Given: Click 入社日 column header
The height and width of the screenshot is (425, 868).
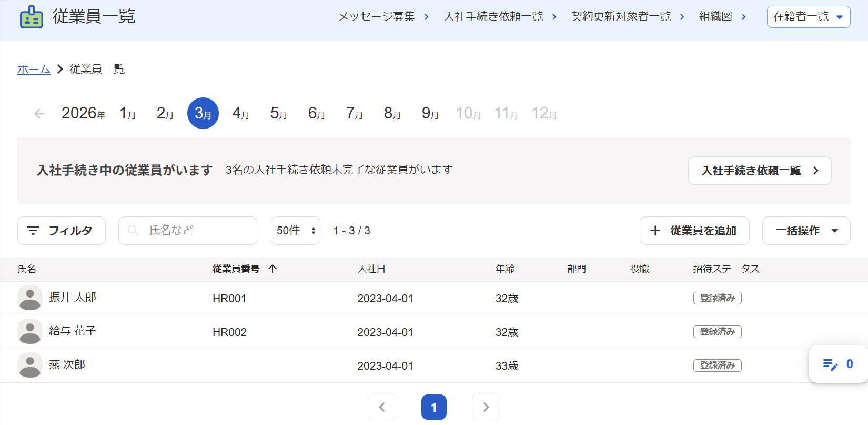Looking at the screenshot, I should (x=371, y=269).
